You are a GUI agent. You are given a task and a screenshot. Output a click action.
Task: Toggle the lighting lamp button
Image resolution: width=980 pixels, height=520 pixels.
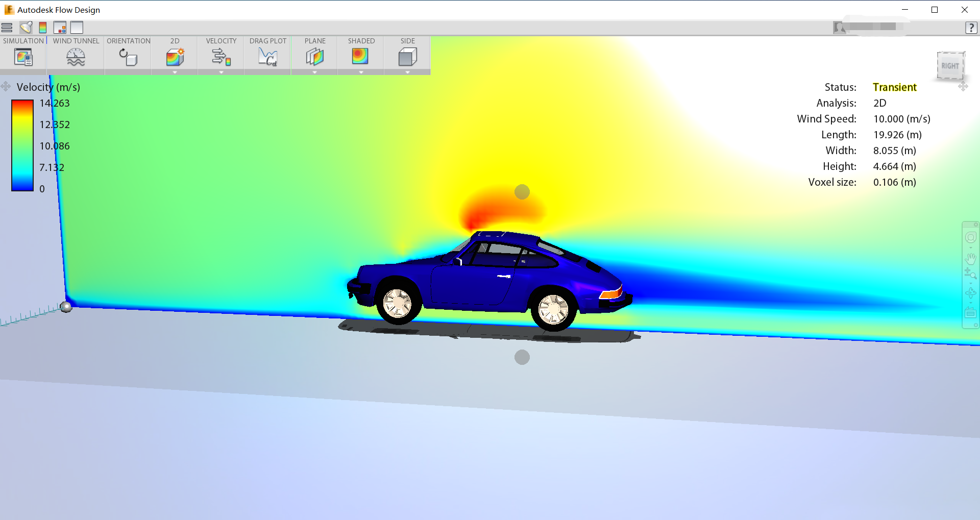26,28
